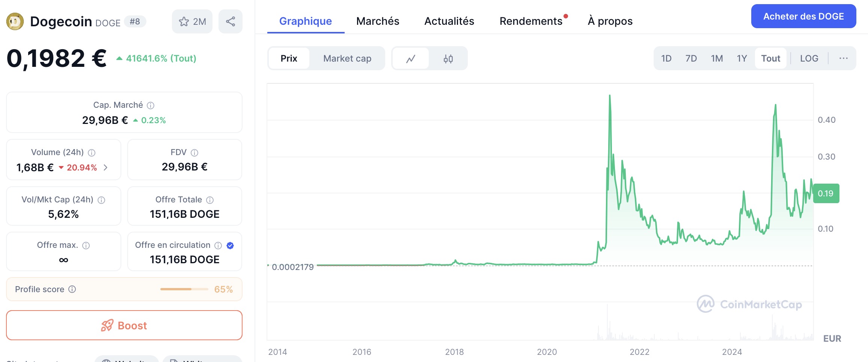The image size is (868, 362).
Task: Click the share icon next to Dogecoin
Action: [230, 21]
